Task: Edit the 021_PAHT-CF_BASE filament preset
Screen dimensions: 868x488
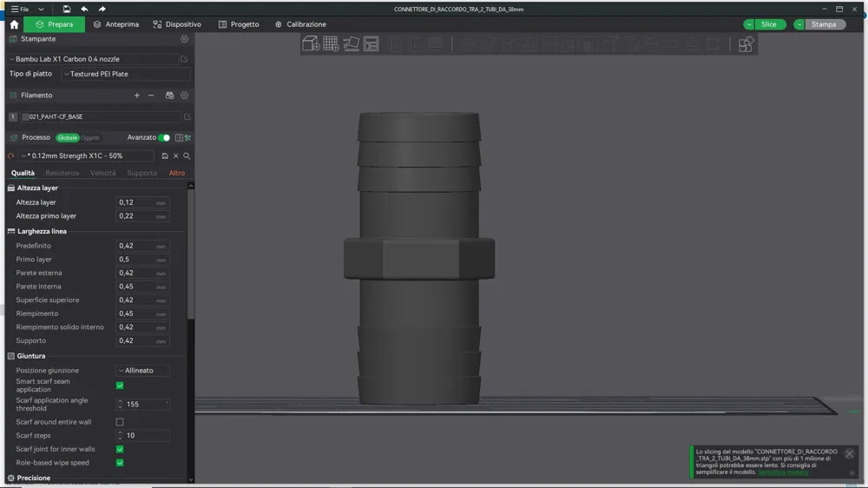Action: pyautogui.click(x=187, y=117)
